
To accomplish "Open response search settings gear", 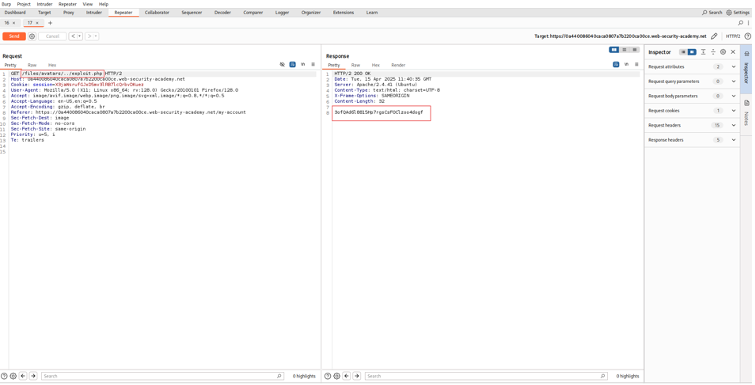I will (x=337, y=376).
